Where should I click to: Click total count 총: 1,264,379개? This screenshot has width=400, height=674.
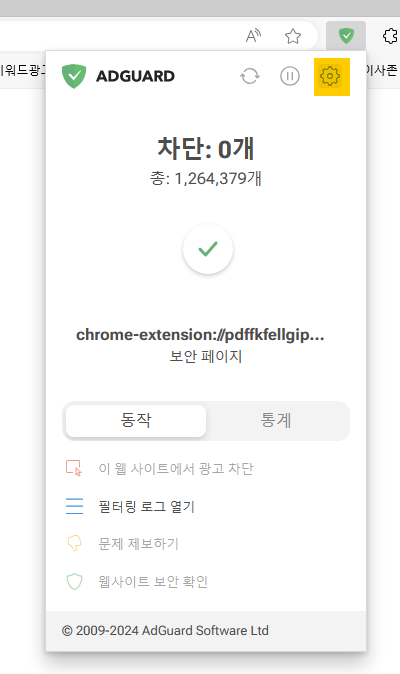(206, 178)
